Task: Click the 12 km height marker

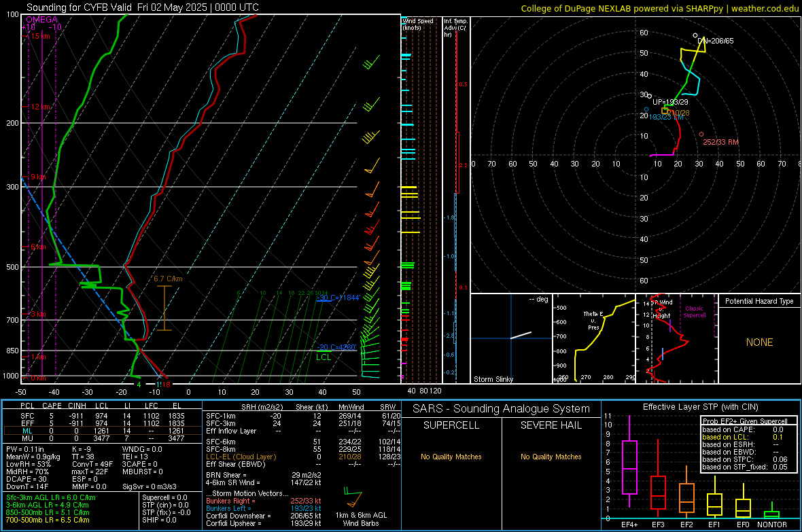Action: tap(40, 107)
